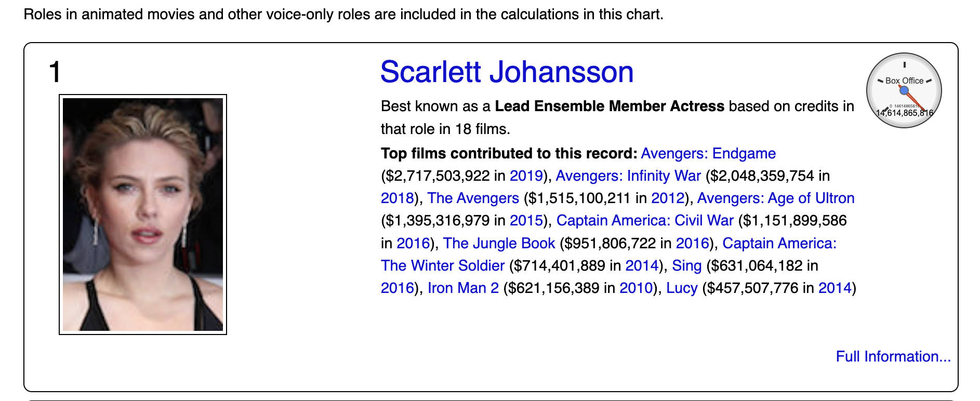
Task: Open Scarlett Johansson's photo thumbnail
Action: coord(143,215)
